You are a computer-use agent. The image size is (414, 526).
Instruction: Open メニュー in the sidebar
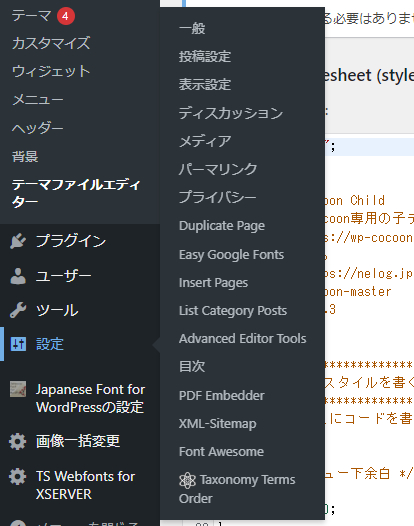[x=38, y=100]
